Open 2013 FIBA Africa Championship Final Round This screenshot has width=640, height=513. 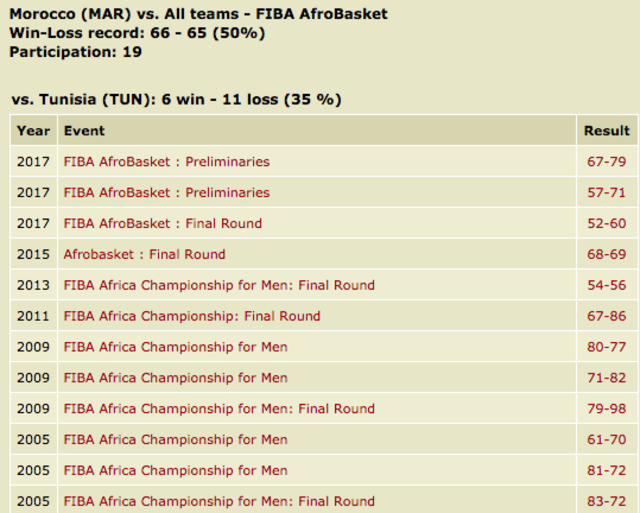coord(219,285)
